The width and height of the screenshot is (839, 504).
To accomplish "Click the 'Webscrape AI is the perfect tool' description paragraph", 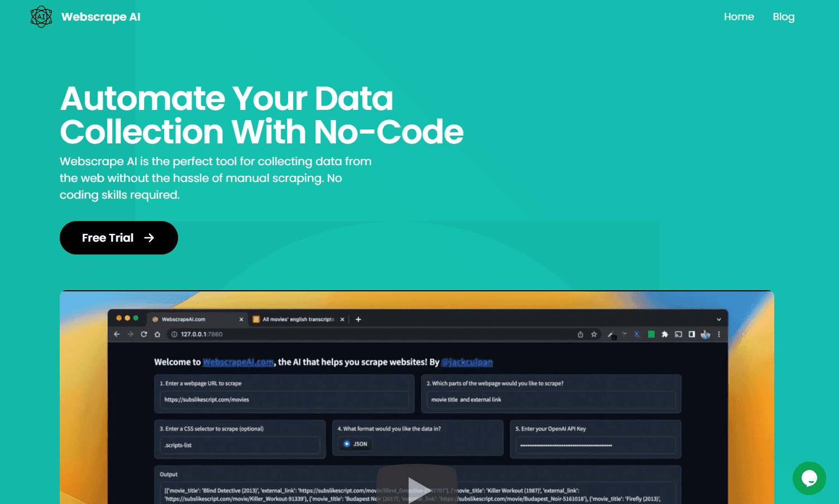I will tap(215, 178).
